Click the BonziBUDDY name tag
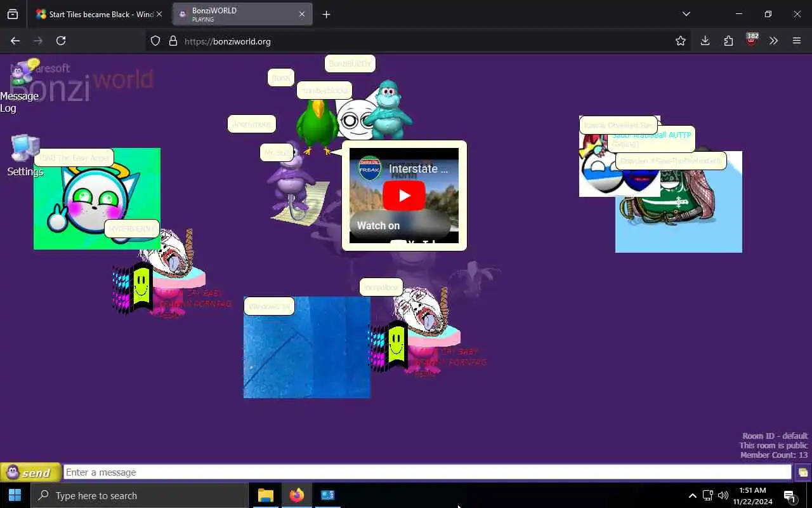Screen dimensions: 812x508 coord(350,63)
